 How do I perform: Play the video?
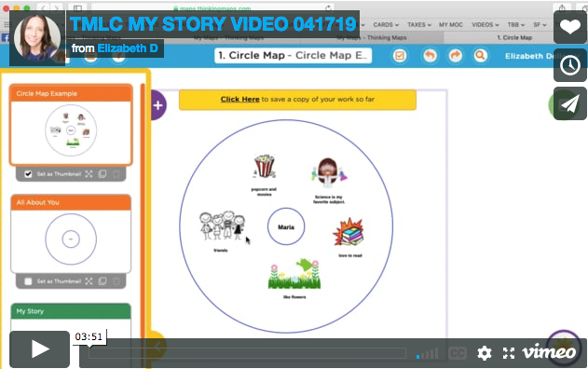click(39, 349)
